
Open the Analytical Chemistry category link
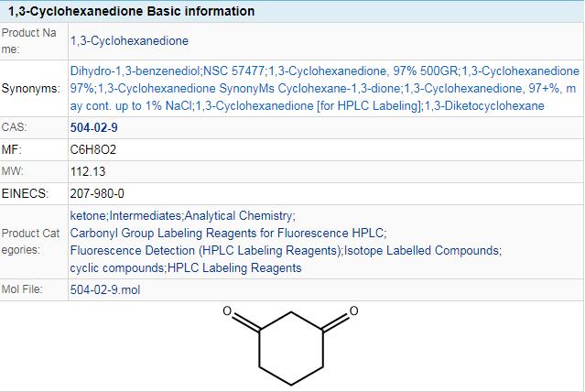tap(238, 216)
